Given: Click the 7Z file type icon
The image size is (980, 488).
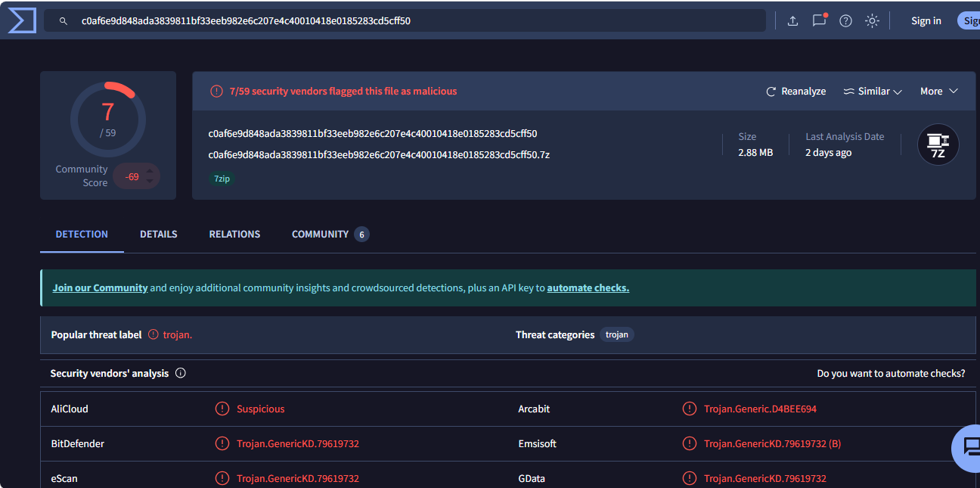Looking at the screenshot, I should click(x=938, y=145).
